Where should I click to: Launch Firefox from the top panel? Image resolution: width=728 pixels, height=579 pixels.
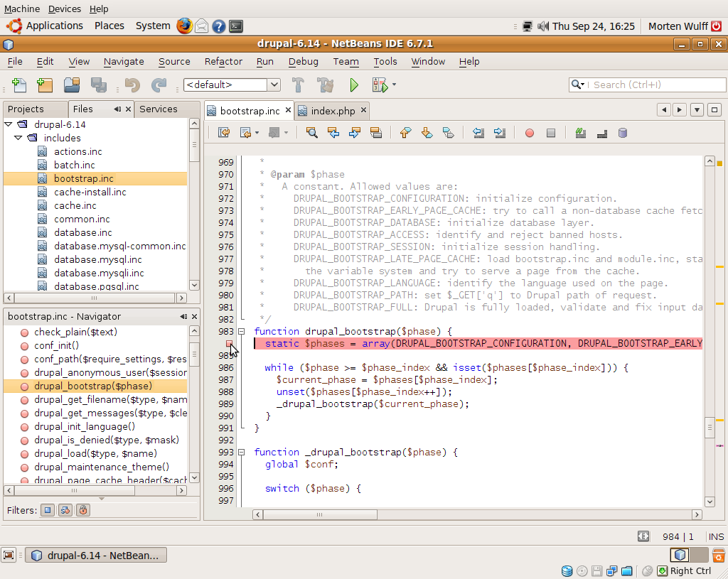click(184, 26)
